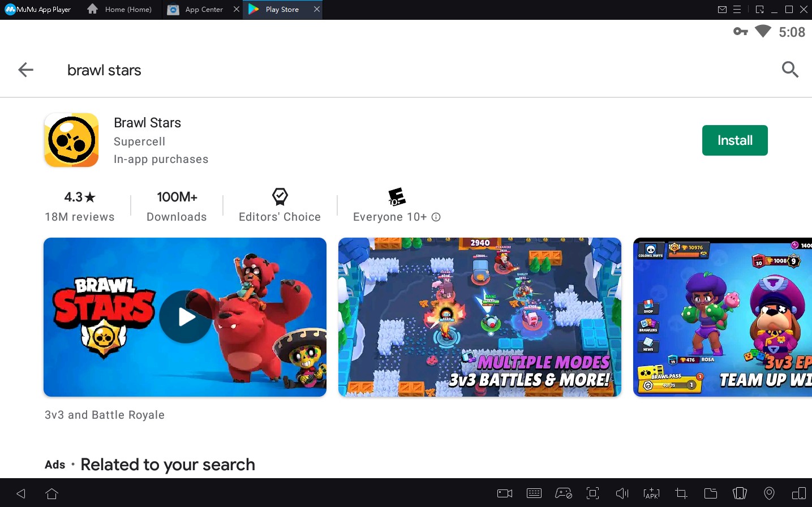This screenshot has height=507, width=812.
Task: Open search with the magnifier icon
Action: click(x=790, y=70)
